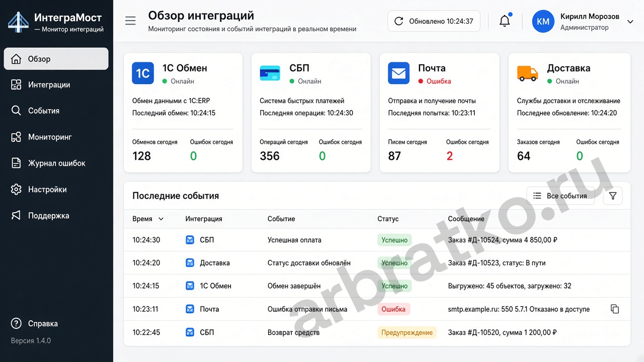
Task: Click Почта errors count 2
Action: pos(449,156)
